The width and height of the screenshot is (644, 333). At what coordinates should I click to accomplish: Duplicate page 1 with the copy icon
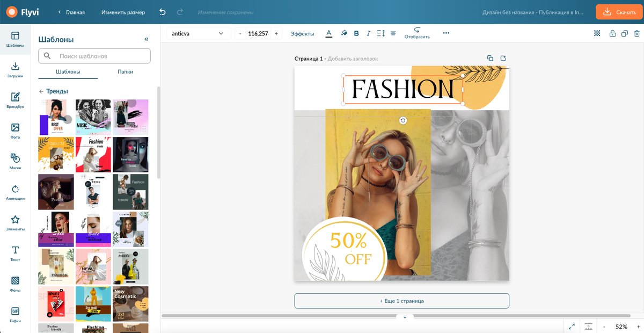pyautogui.click(x=490, y=58)
